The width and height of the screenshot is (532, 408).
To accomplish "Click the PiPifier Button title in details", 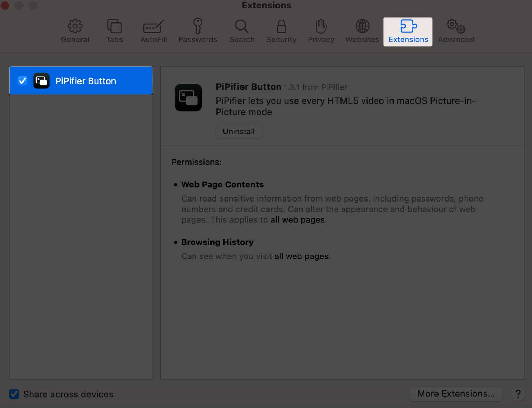I will pyautogui.click(x=248, y=87).
